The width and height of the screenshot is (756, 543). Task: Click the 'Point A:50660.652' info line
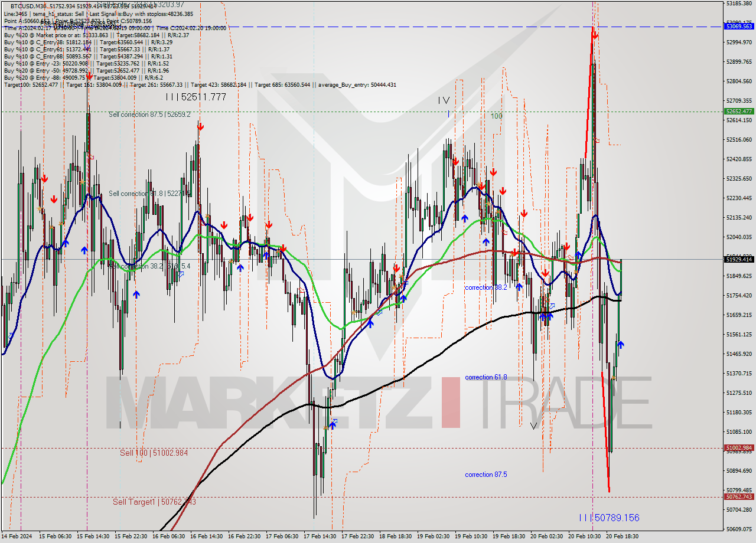78,21
